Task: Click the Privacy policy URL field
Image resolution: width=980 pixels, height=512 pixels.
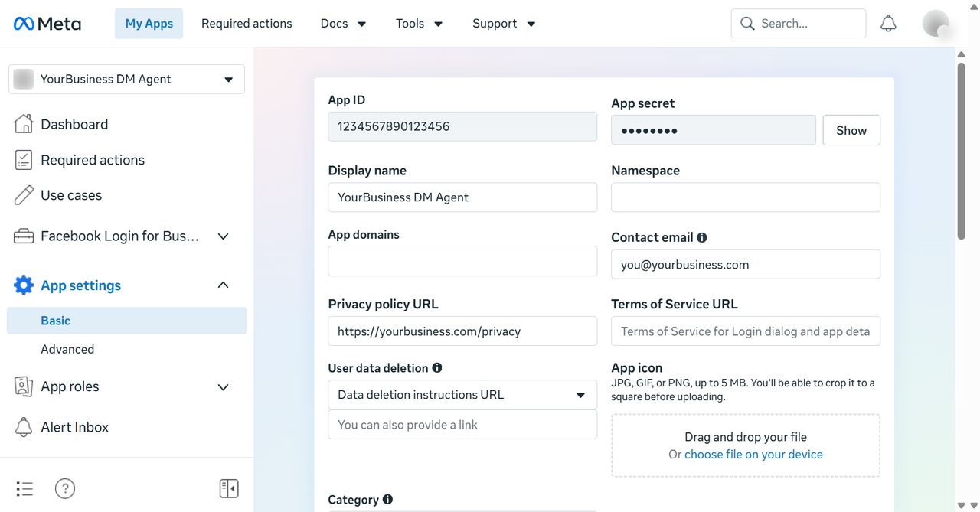Action: click(462, 331)
